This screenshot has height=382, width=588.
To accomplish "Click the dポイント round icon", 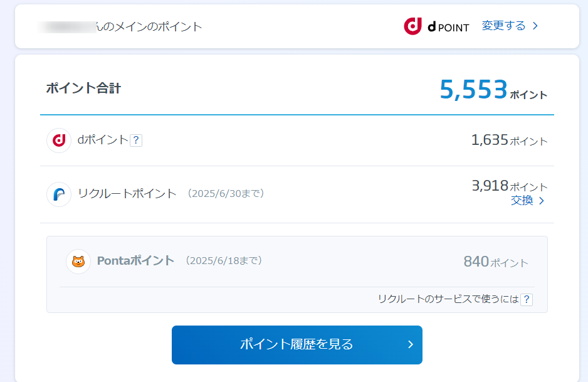I will 59,141.
